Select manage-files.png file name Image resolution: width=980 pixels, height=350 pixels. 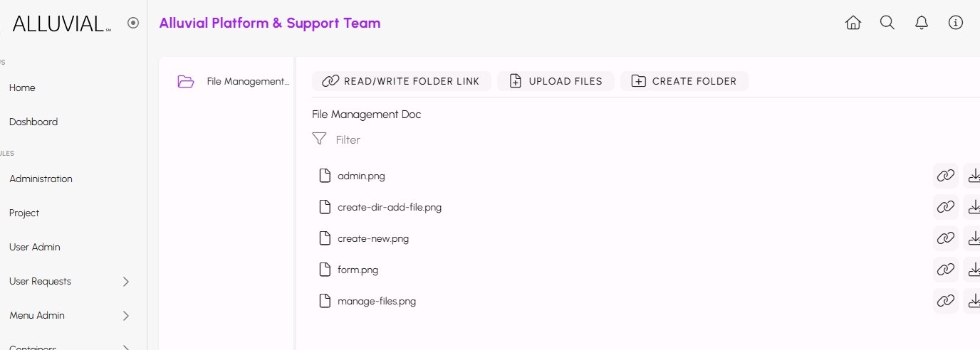(377, 301)
